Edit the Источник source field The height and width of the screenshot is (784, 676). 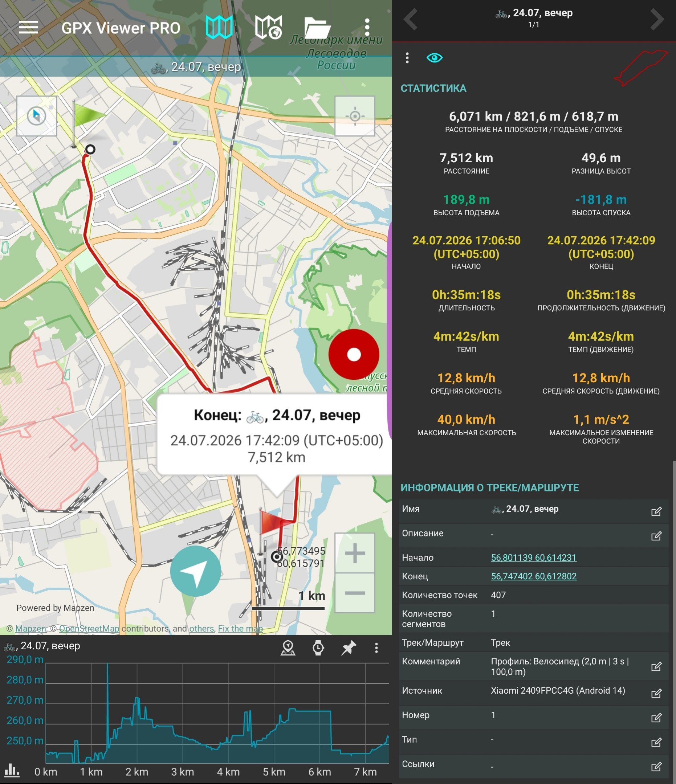(656, 693)
